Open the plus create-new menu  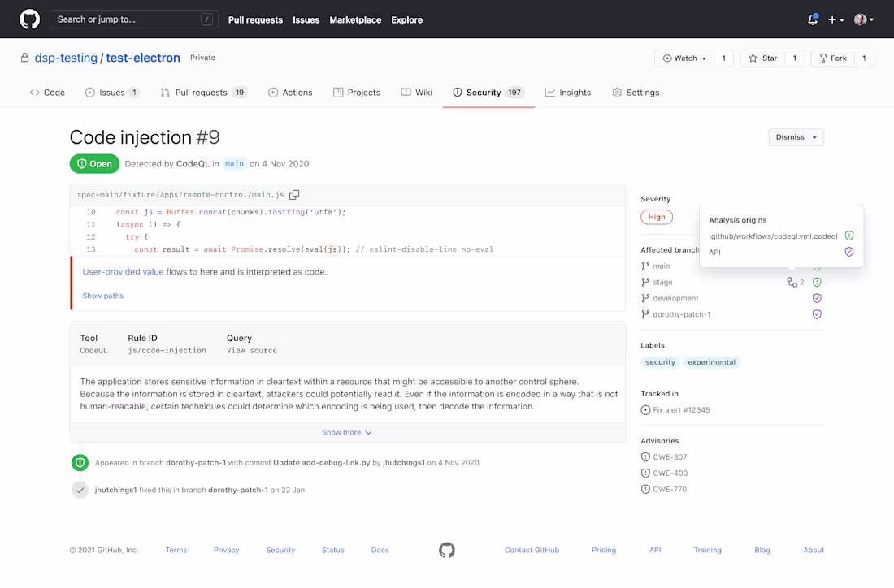click(835, 19)
